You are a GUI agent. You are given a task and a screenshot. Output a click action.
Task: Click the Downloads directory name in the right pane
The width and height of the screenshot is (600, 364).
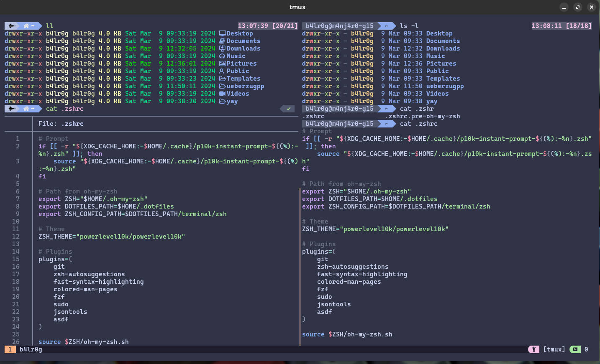click(x=443, y=48)
